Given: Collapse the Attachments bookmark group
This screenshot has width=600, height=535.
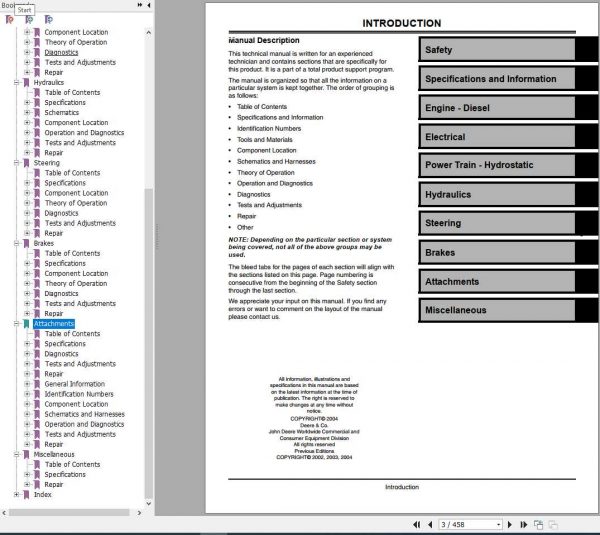Looking at the screenshot, I should click(x=16, y=324).
